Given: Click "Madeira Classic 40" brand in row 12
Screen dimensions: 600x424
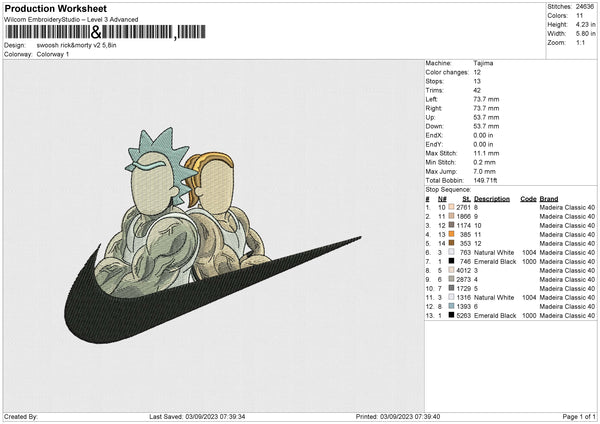Looking at the screenshot, I should [567, 307].
